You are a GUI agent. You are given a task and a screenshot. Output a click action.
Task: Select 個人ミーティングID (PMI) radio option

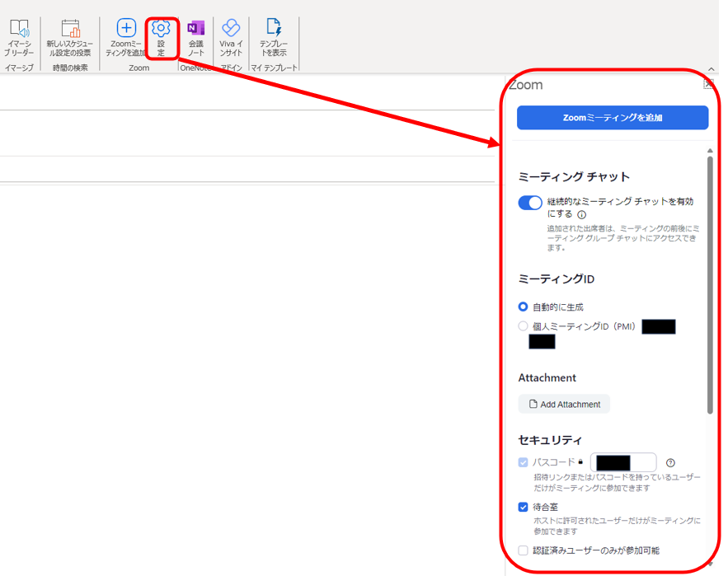pyautogui.click(x=523, y=325)
